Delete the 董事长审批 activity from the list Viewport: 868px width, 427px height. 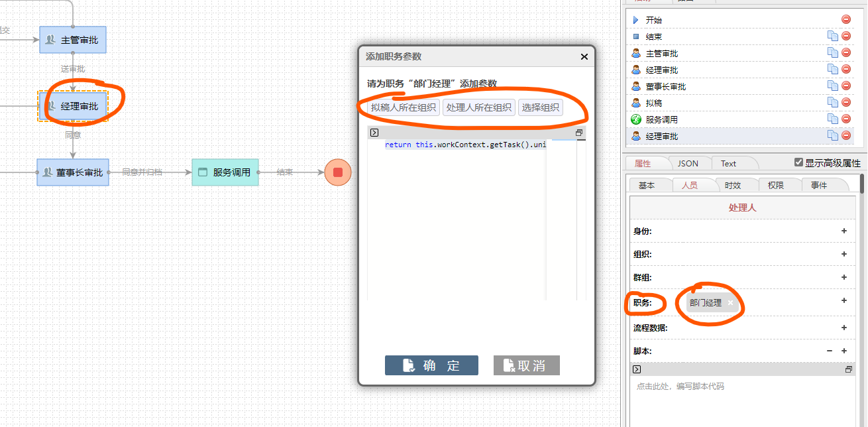[846, 86]
